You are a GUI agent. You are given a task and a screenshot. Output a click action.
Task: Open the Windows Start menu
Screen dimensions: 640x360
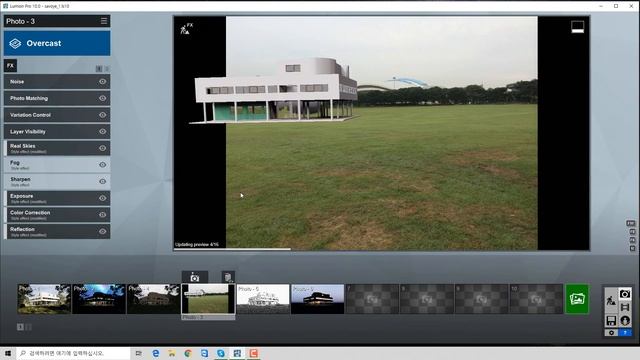coord(8,353)
